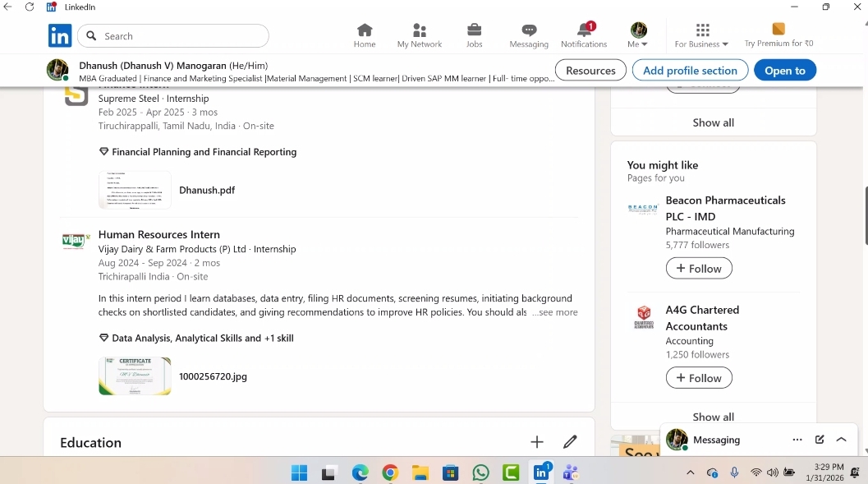
Task: Follow A4G Chartered Accountants page
Action: pos(699,378)
